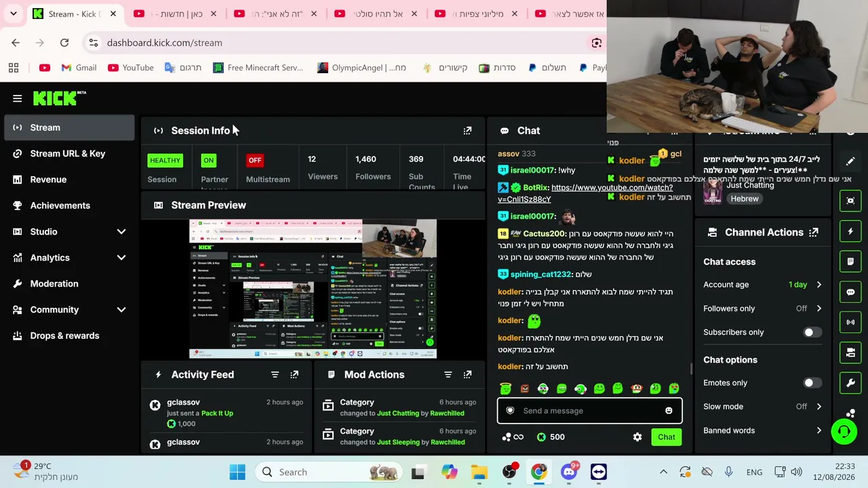Select Stream in the sidebar
Image resolution: width=868 pixels, height=488 pixels.
click(x=69, y=127)
